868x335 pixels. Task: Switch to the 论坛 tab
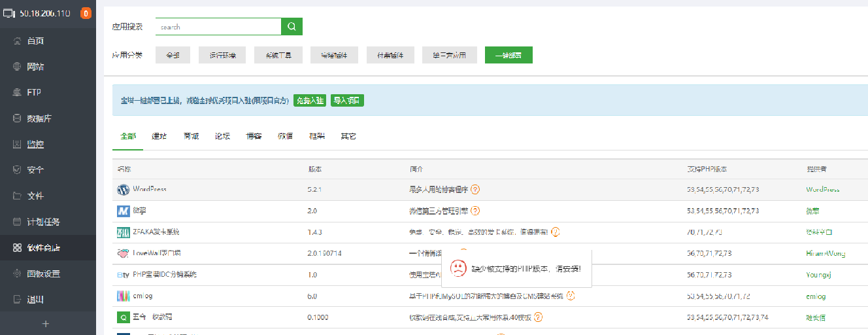(222, 136)
